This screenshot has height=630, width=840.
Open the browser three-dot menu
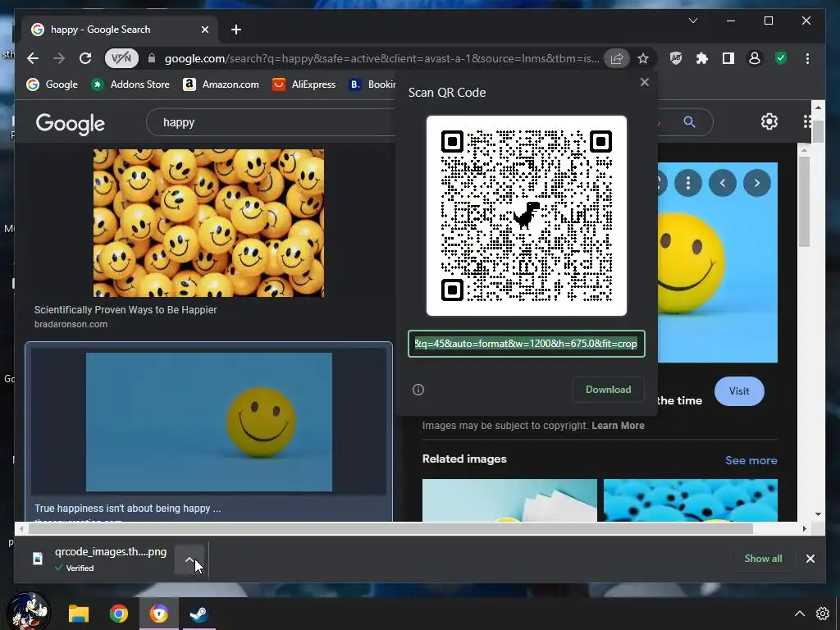(x=807, y=58)
